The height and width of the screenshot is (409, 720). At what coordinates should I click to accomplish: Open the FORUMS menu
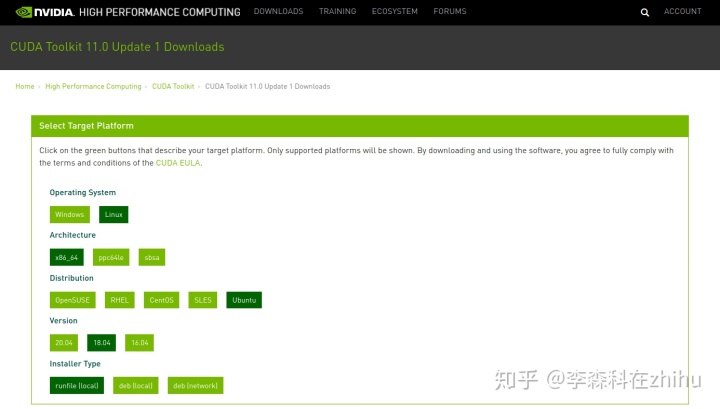450,11
